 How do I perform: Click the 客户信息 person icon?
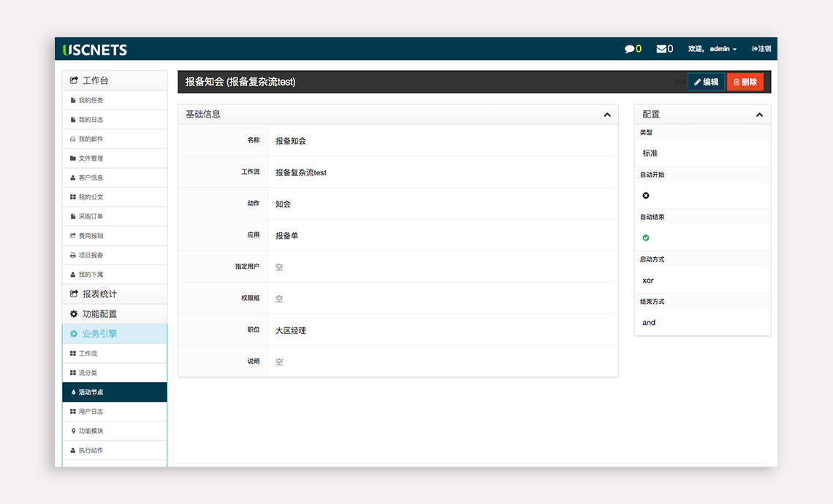pyautogui.click(x=73, y=177)
